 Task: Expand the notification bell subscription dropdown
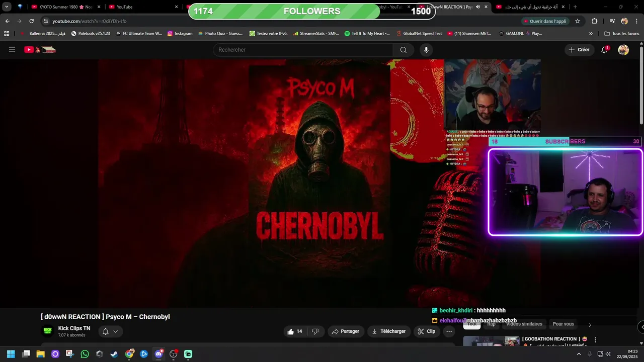click(x=116, y=331)
